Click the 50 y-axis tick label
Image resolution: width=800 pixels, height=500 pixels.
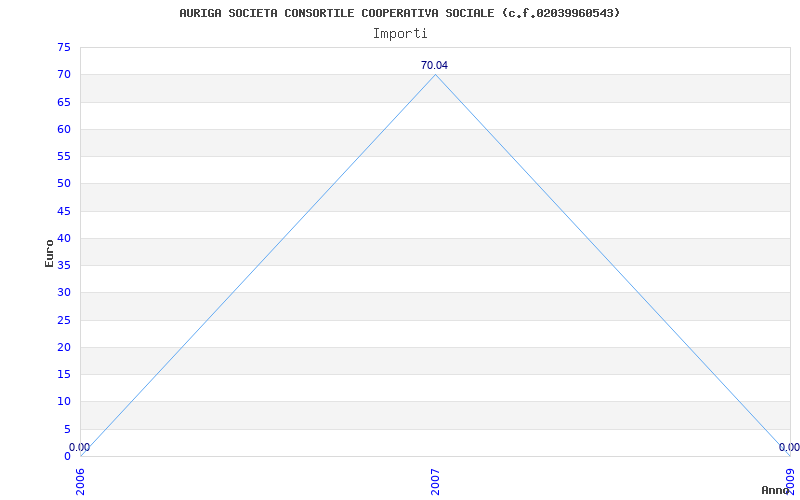[x=64, y=184]
